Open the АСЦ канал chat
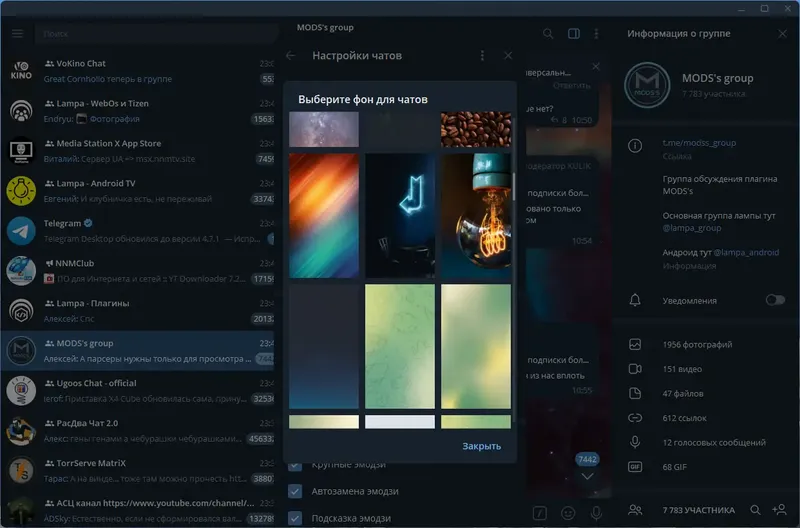This screenshot has width=800, height=528. 138,510
